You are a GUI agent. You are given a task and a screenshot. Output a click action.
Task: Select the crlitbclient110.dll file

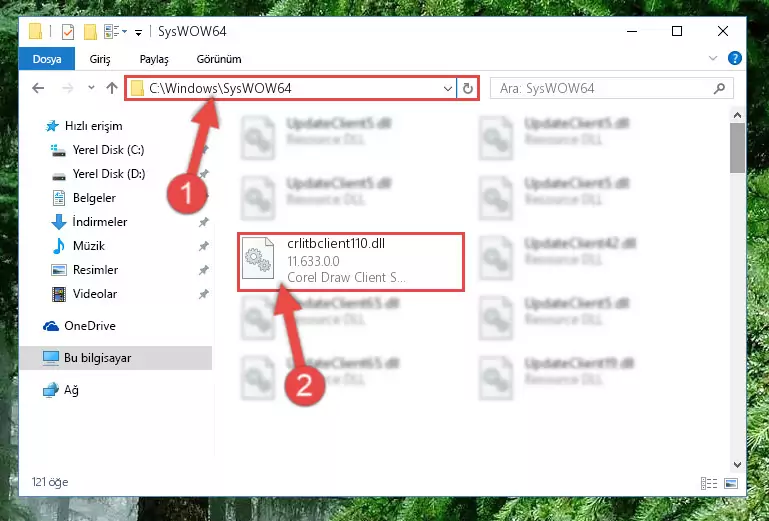click(x=351, y=262)
